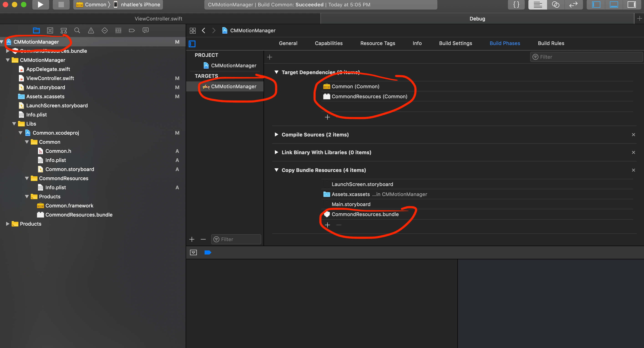
Task: Open the symbol navigator
Action: (64, 30)
